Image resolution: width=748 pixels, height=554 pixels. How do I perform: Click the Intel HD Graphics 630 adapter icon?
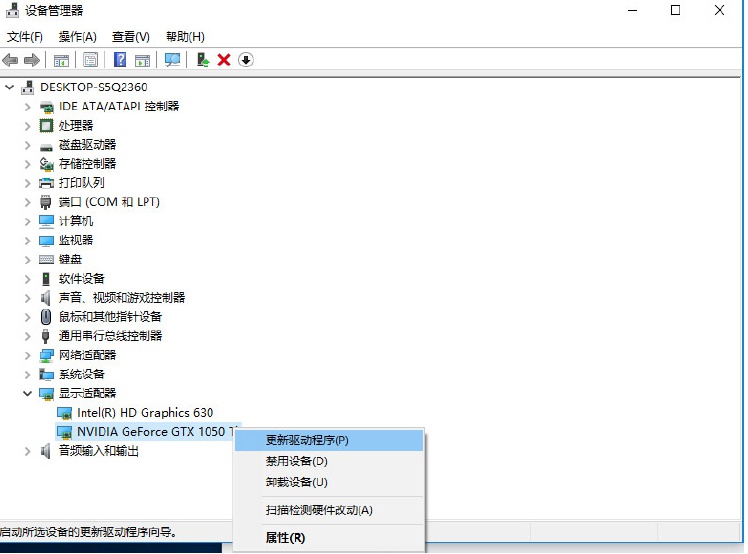64,413
